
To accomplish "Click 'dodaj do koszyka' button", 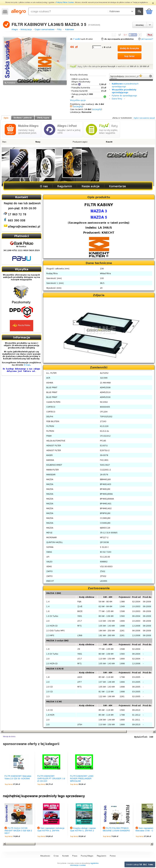I will (129, 48).
